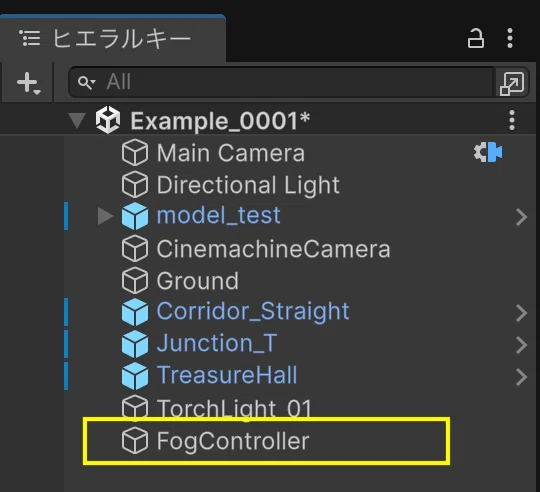Open the Example_0001 scene options menu

tap(512, 120)
